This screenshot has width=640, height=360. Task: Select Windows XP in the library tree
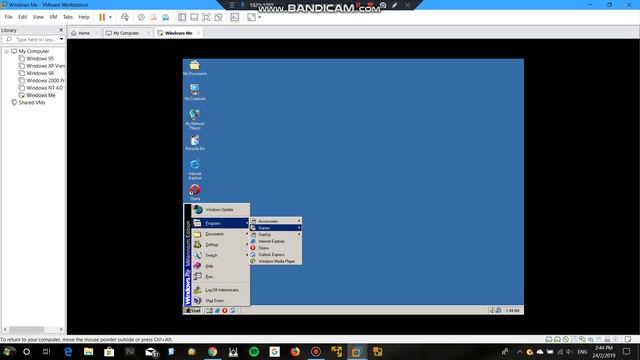coord(42,66)
